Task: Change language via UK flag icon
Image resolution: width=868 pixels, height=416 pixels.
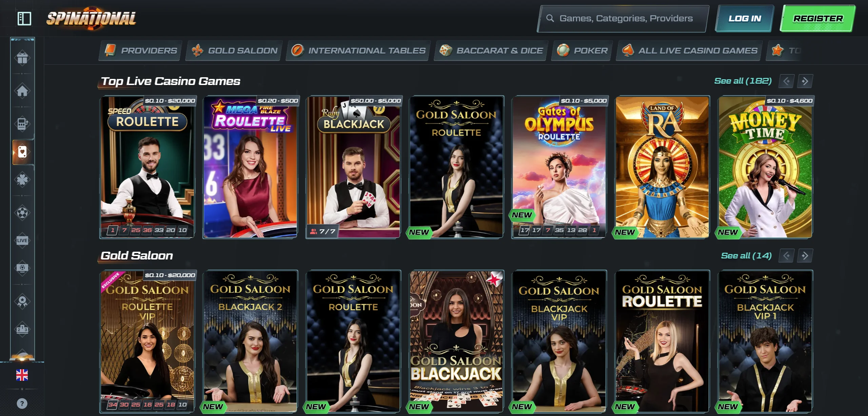Action: 22,375
